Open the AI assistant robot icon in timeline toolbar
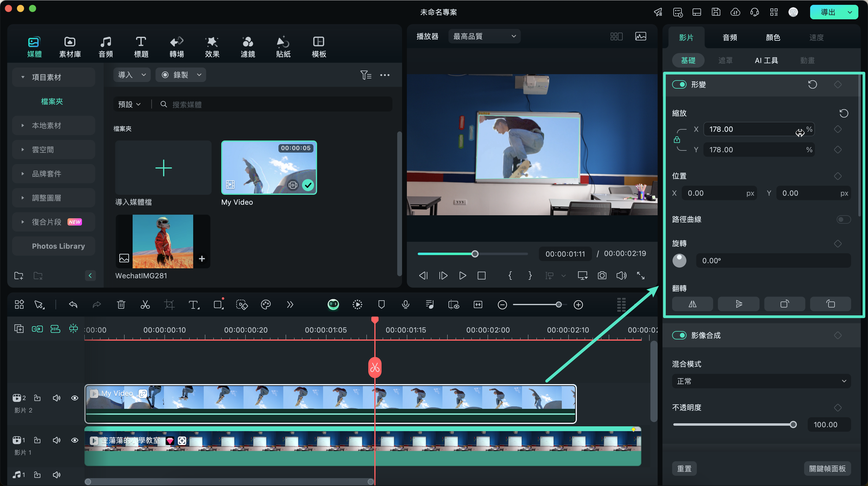This screenshot has height=486, width=868. coord(333,305)
